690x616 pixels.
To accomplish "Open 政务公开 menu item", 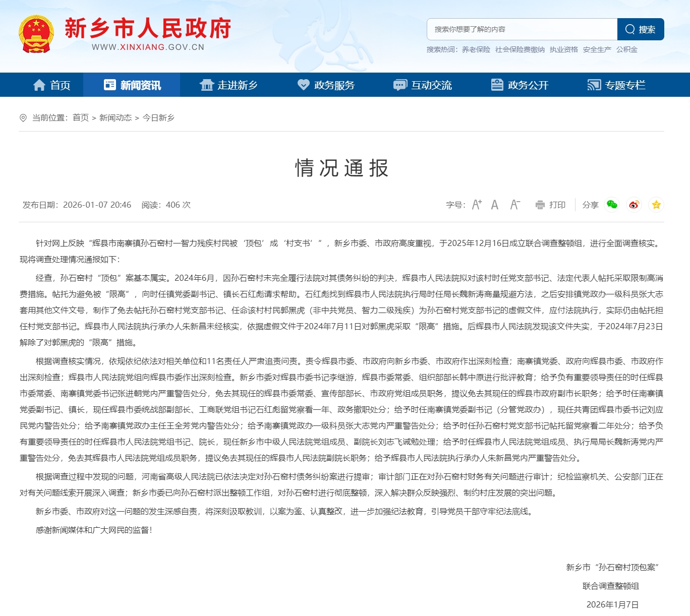I will coord(520,85).
